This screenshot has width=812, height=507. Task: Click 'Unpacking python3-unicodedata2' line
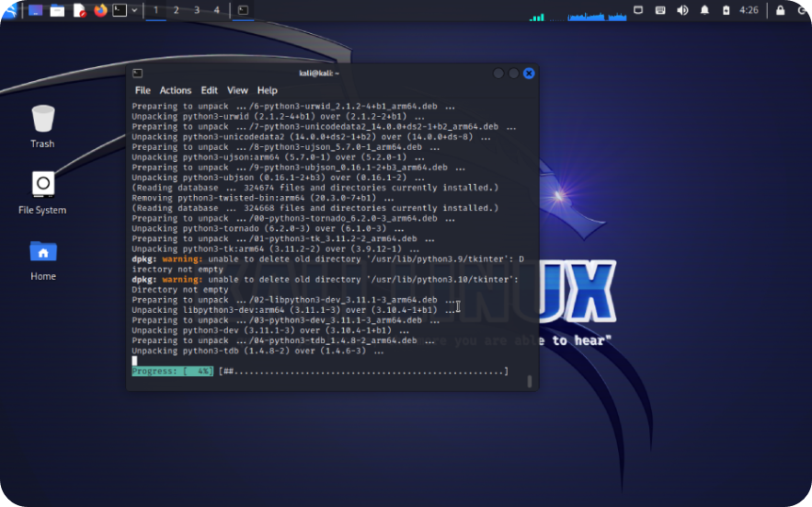(x=311, y=137)
